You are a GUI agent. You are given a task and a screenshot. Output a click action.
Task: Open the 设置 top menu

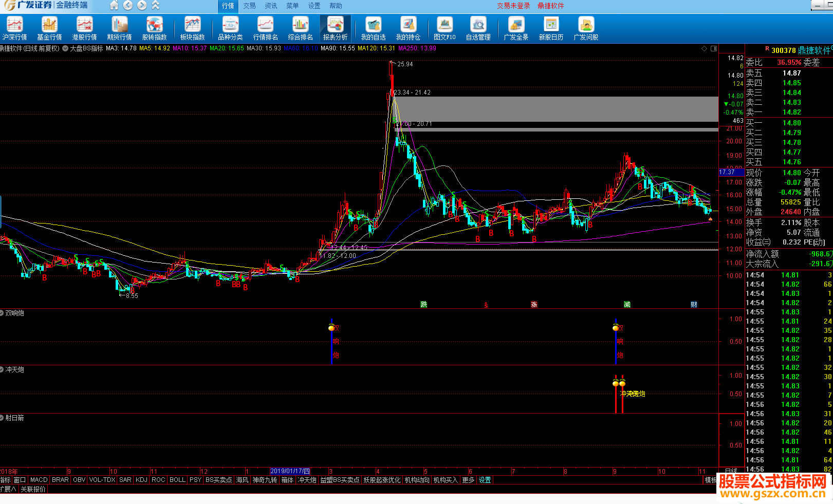(314, 6)
